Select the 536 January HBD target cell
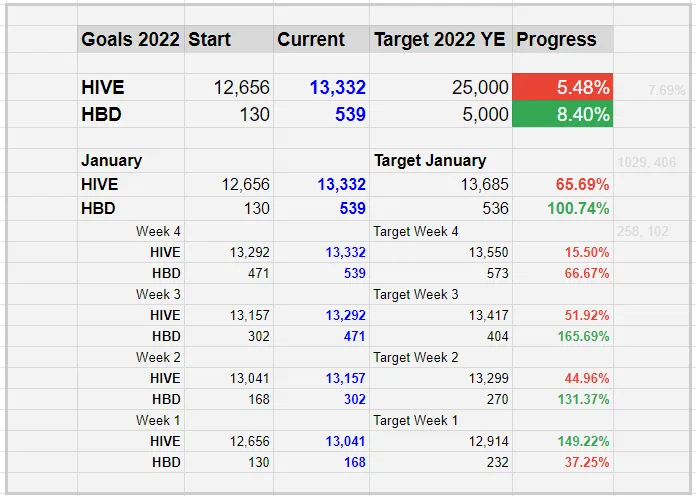The image size is (696, 496). (x=441, y=208)
